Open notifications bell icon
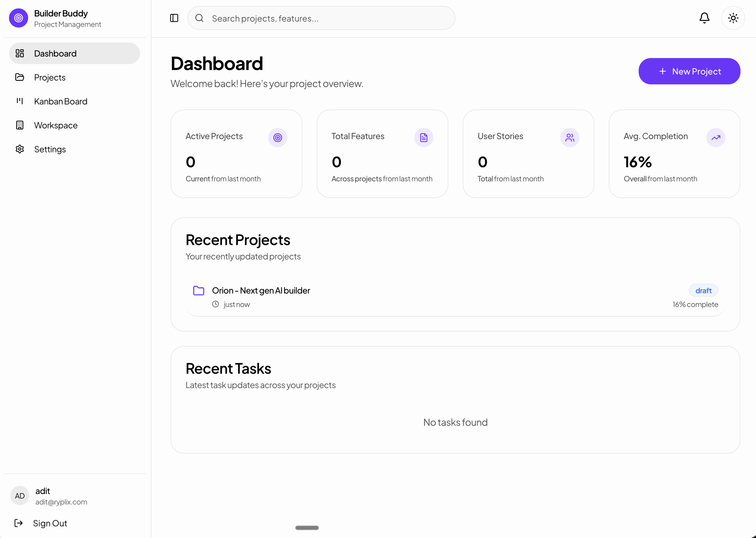This screenshot has height=538, width=756. click(704, 18)
